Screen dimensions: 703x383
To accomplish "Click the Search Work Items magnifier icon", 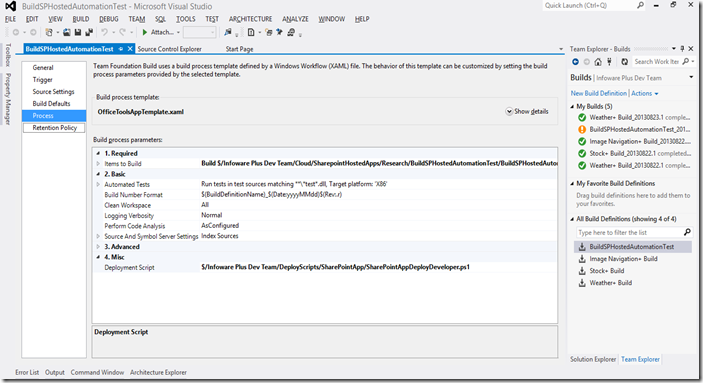I will coord(686,61).
